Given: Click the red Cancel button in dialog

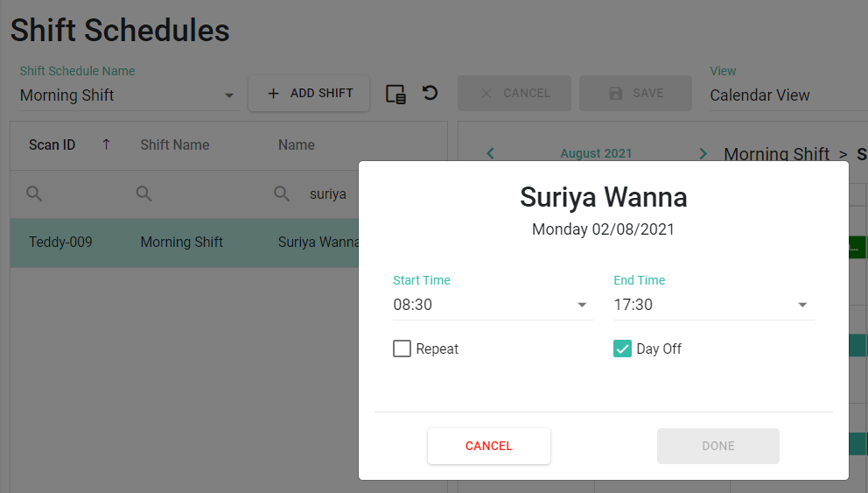Looking at the screenshot, I should [x=489, y=446].
